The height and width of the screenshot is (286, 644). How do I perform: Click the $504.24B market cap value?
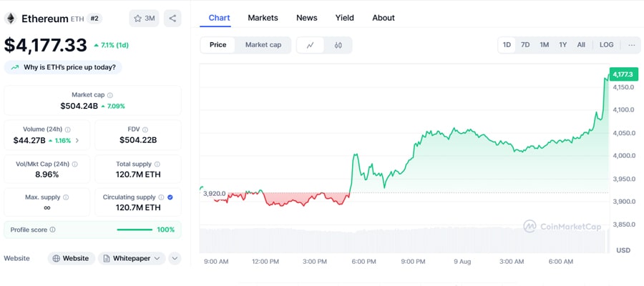[x=79, y=107]
